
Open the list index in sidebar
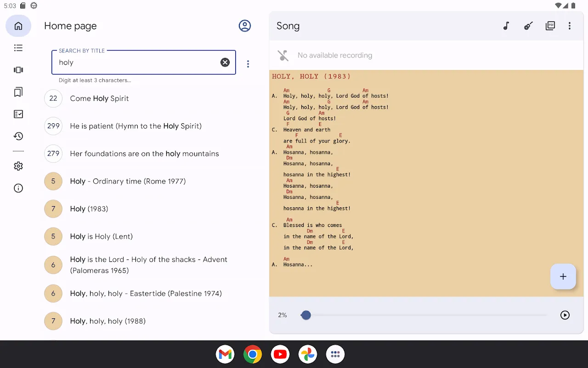18,48
